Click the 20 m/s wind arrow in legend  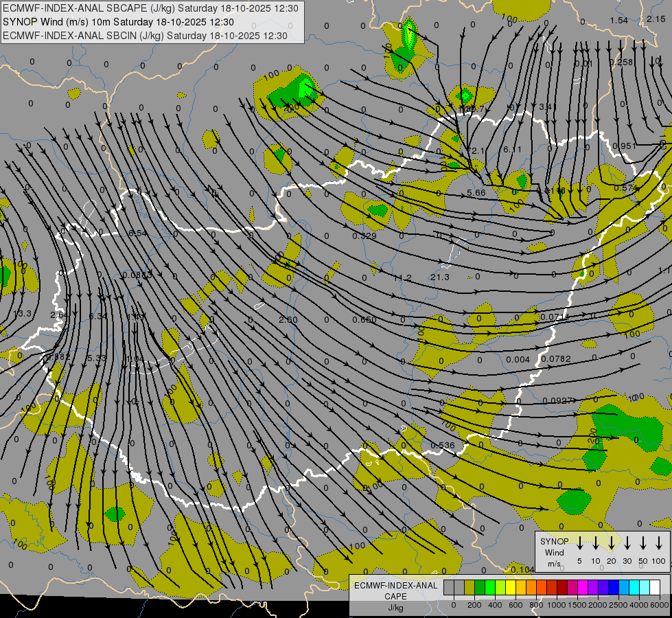pyautogui.click(x=611, y=543)
